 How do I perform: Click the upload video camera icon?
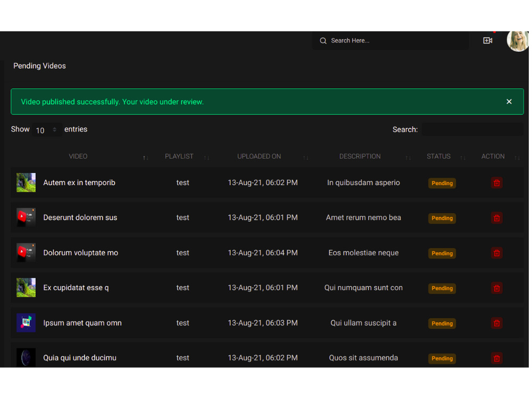pyautogui.click(x=487, y=41)
